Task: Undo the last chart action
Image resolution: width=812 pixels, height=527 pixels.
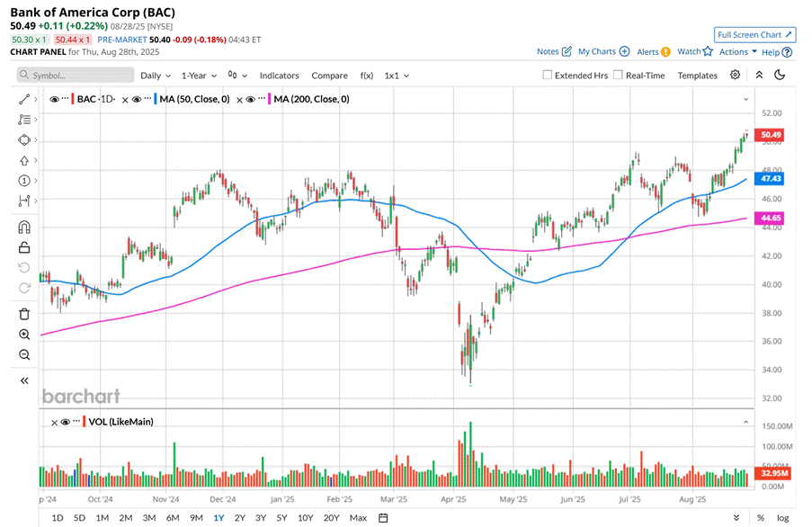Action: (23, 268)
